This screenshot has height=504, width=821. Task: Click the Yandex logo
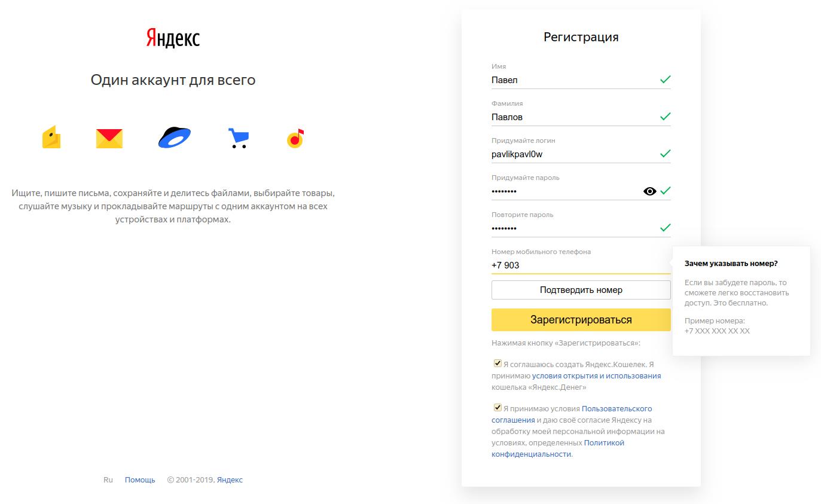click(x=173, y=38)
